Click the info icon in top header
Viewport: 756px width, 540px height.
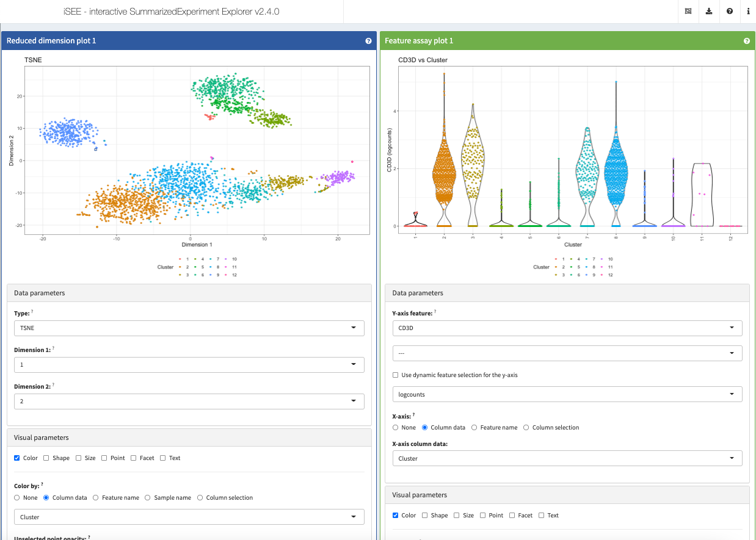click(748, 12)
